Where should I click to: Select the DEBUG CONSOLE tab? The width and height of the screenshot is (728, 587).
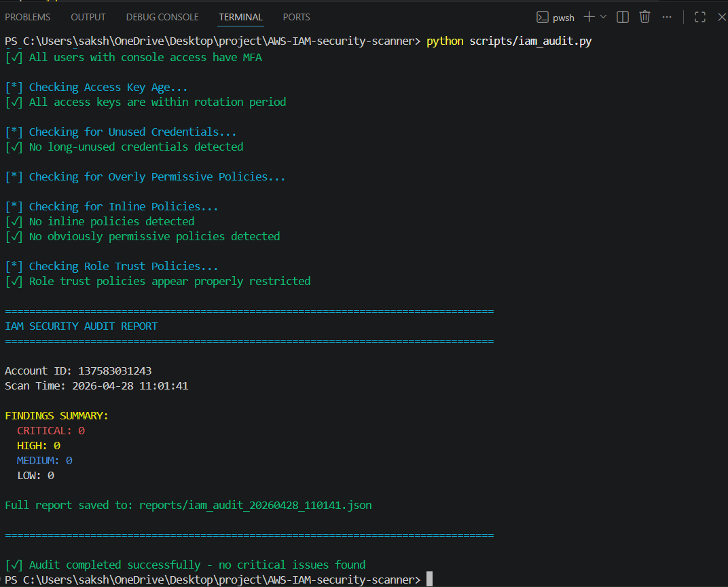click(x=162, y=17)
